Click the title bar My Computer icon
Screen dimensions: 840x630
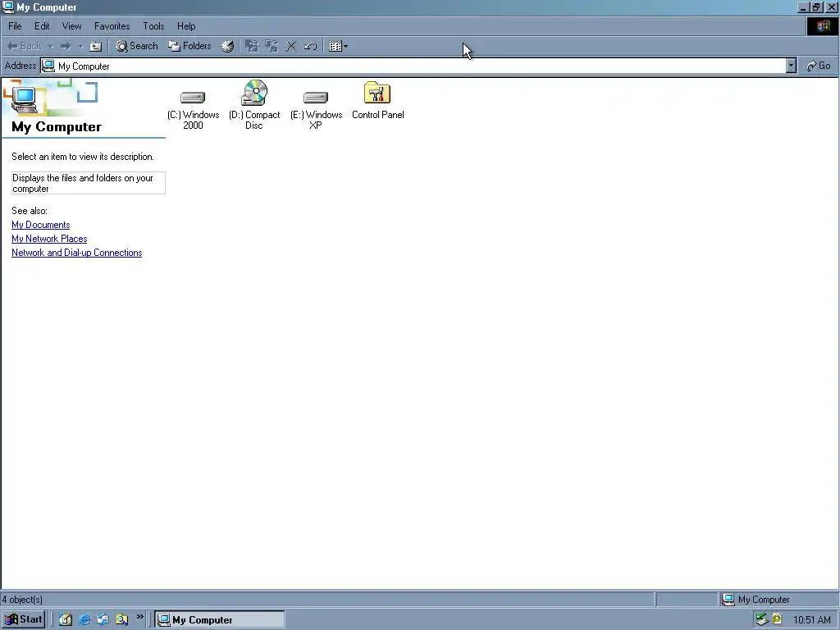(x=7, y=7)
